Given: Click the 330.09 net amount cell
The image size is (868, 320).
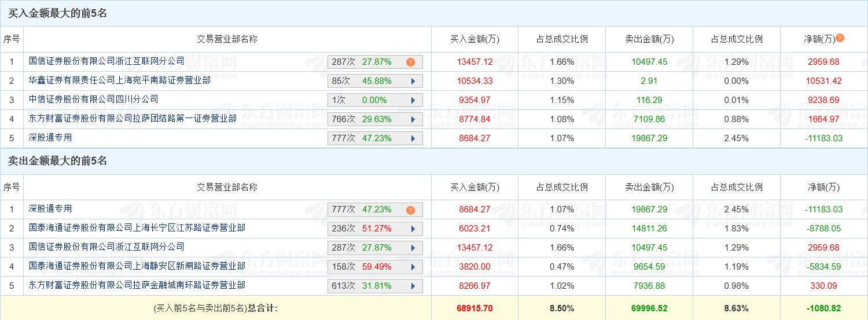Looking at the screenshot, I should coord(822,286).
